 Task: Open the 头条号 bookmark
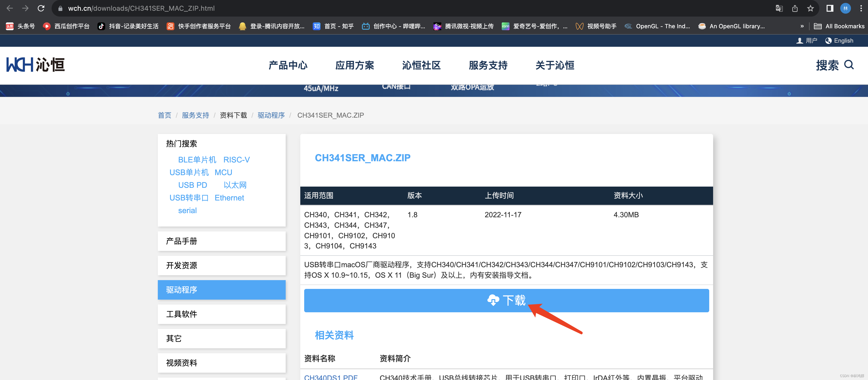(x=20, y=26)
